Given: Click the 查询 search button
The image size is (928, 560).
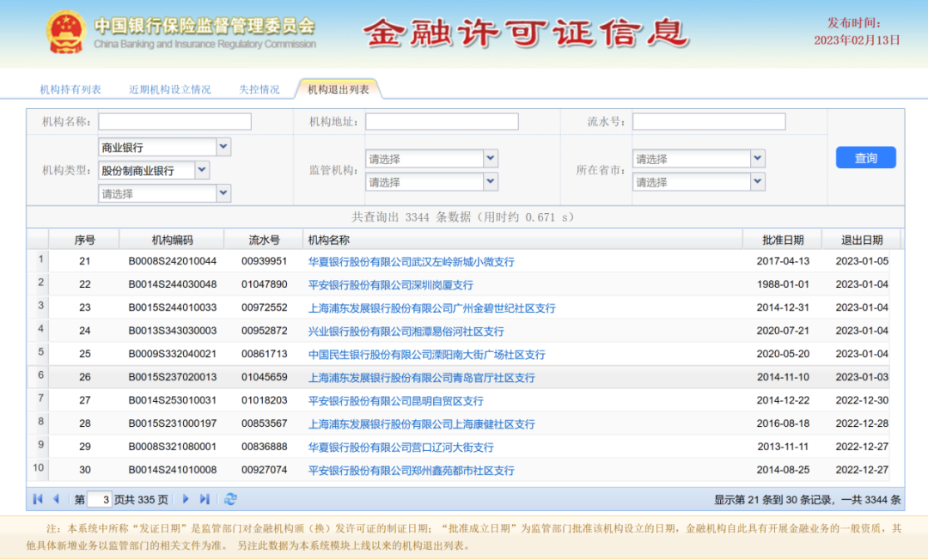Looking at the screenshot, I should (865, 157).
